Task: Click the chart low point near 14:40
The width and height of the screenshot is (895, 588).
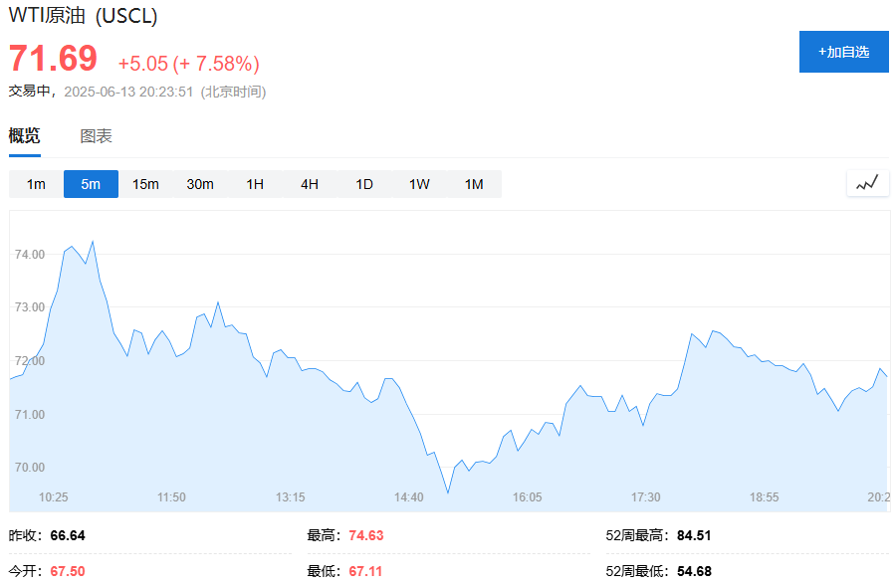Action: [x=448, y=490]
